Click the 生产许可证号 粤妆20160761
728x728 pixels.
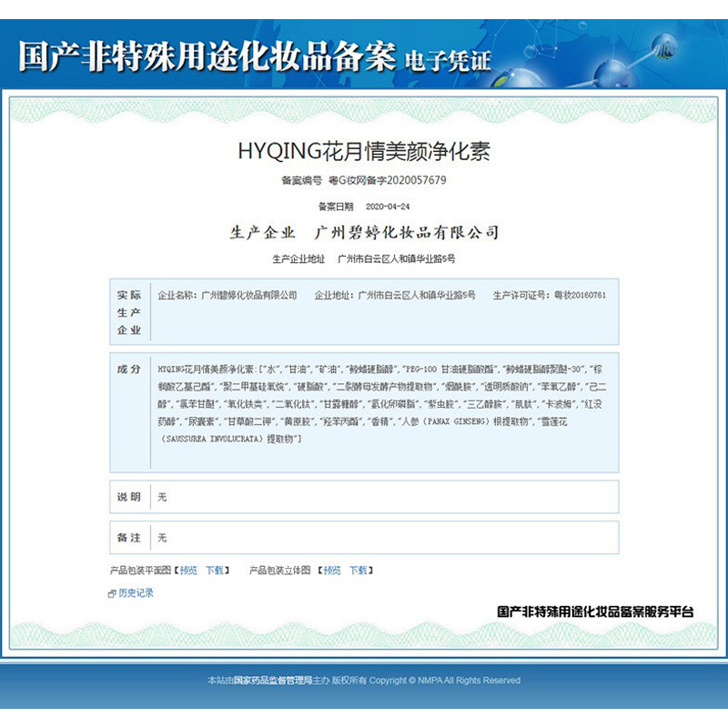(x=550, y=295)
